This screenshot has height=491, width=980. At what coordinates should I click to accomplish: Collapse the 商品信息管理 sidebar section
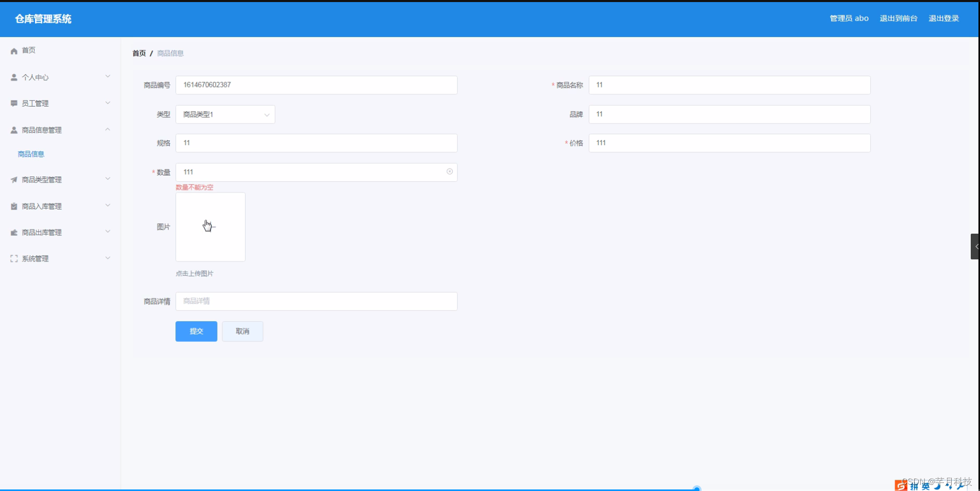click(108, 129)
